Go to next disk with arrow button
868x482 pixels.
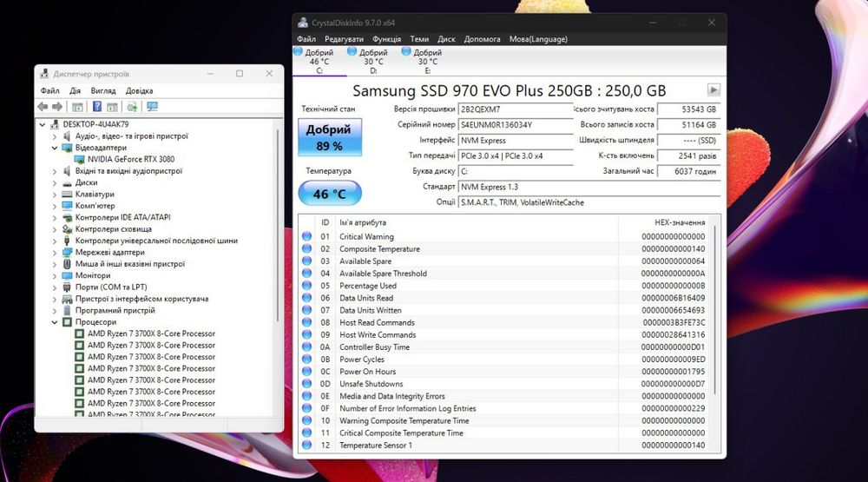[x=713, y=89]
